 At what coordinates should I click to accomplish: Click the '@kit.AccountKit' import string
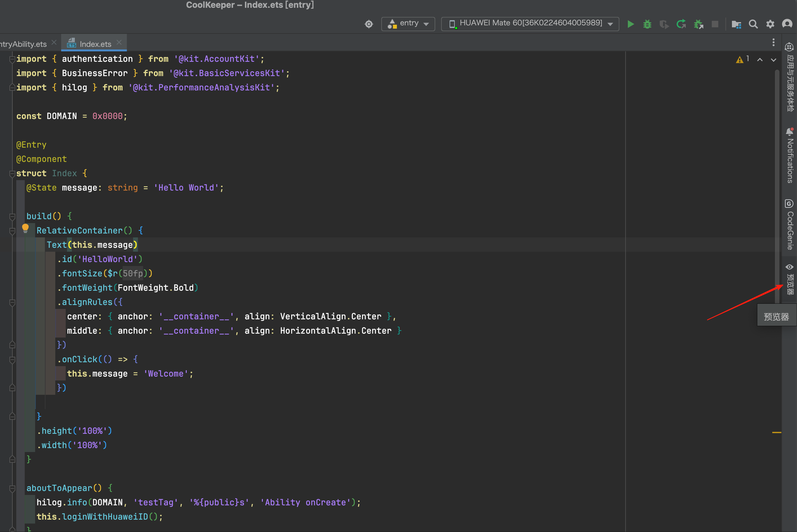point(217,59)
